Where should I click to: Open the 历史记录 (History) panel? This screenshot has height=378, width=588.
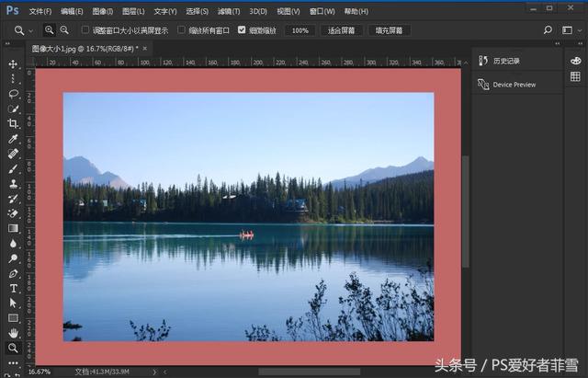pyautogui.click(x=505, y=61)
